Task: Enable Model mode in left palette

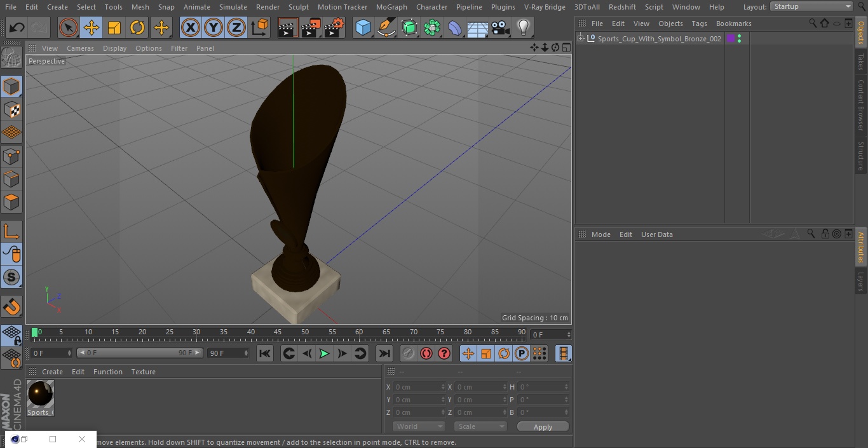Action: 11,86
